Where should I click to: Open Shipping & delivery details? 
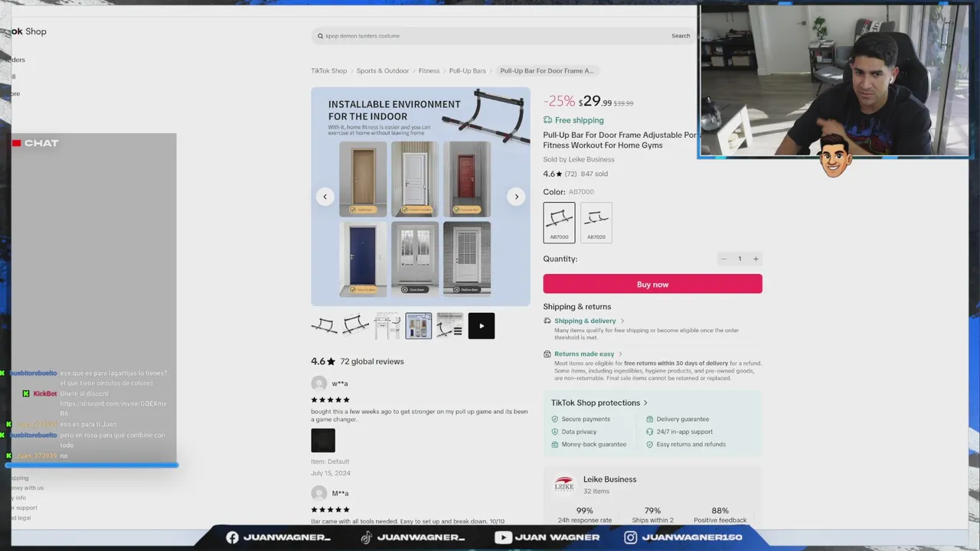(589, 321)
